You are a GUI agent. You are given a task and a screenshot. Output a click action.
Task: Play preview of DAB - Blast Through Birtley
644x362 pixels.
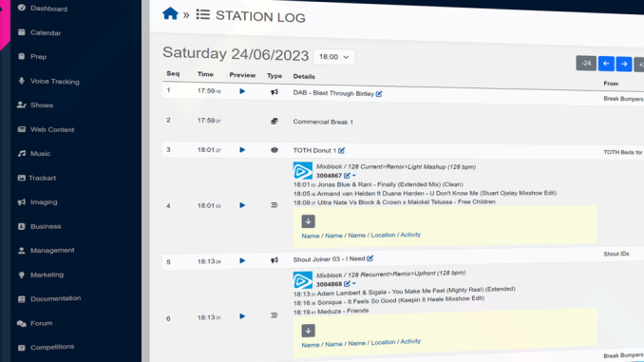(242, 91)
